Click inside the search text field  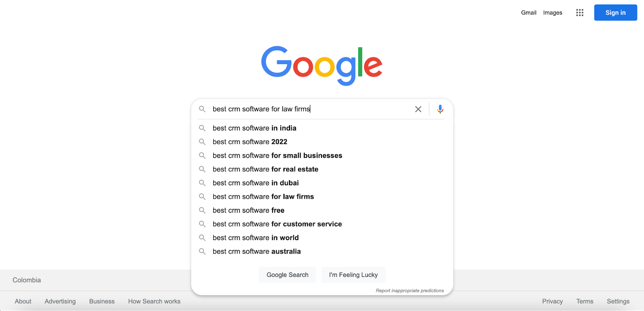(310, 109)
